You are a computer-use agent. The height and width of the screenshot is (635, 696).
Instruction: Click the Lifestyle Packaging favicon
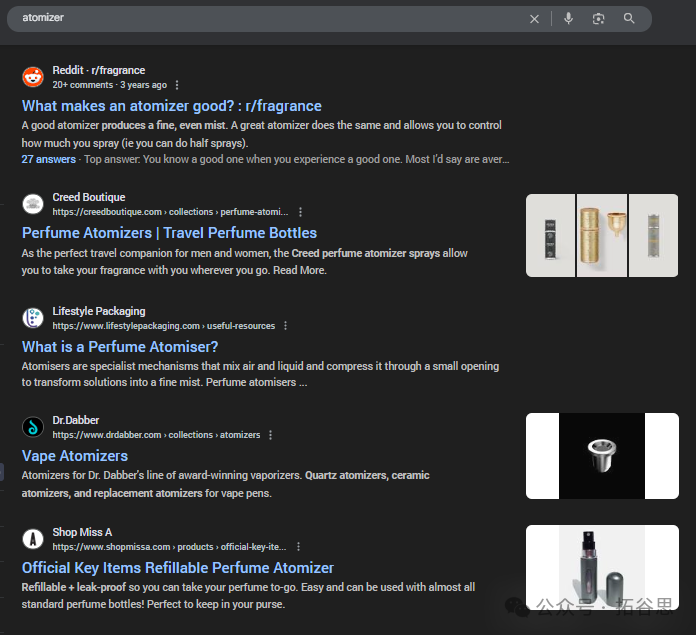33,318
